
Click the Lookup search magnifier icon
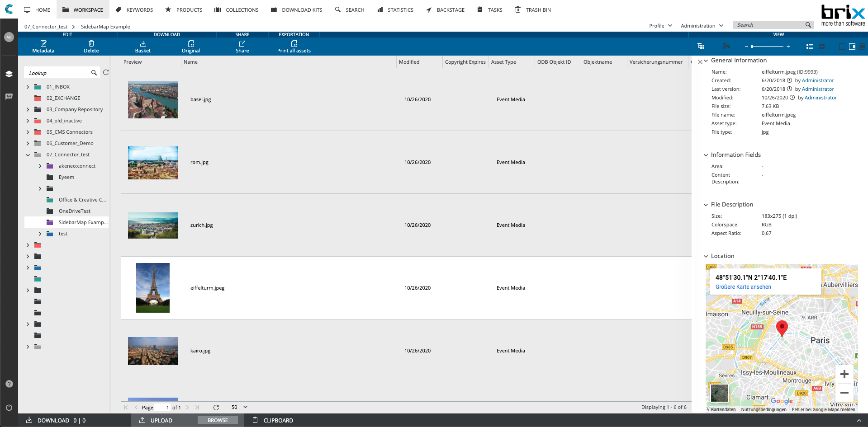point(94,73)
